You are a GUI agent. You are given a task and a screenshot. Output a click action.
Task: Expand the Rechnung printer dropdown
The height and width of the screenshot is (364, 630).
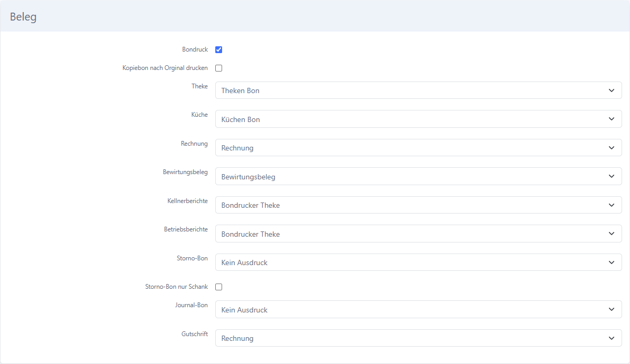point(418,148)
